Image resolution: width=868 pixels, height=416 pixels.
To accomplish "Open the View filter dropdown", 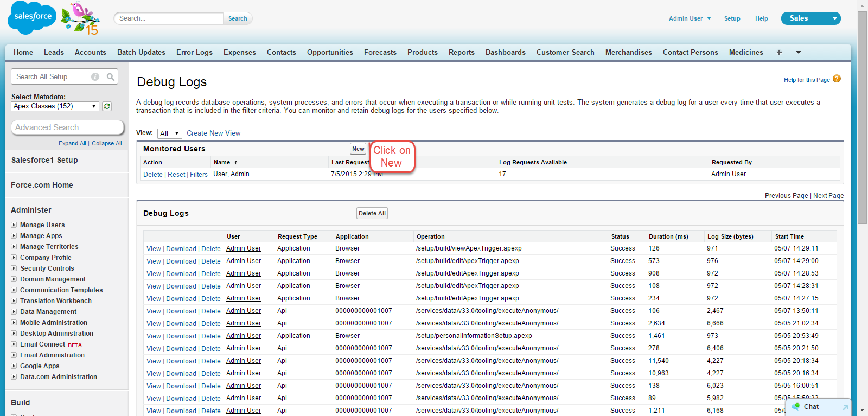I will [x=169, y=133].
